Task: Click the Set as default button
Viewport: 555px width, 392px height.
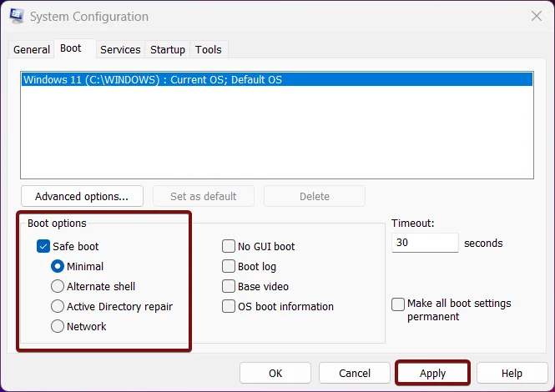Action: (x=204, y=196)
